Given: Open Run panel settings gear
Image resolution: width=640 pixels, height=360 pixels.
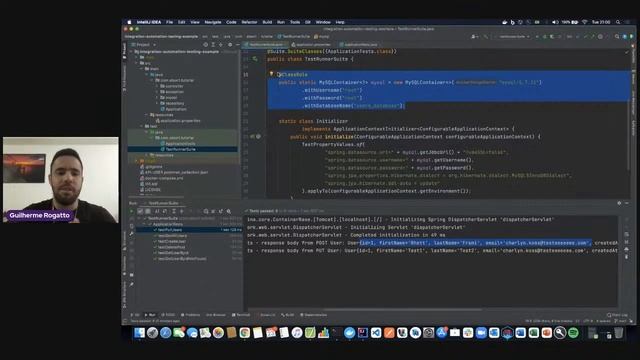Looking at the screenshot, I should click(619, 203).
